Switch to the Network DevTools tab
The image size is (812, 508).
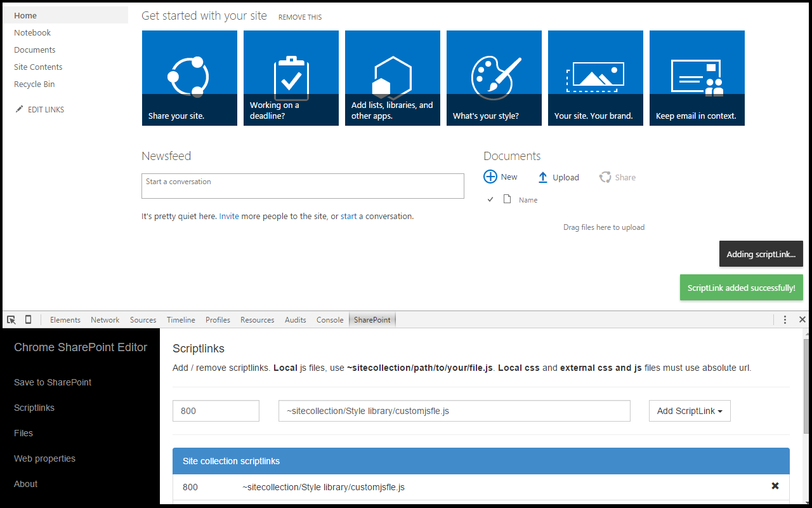tap(105, 320)
